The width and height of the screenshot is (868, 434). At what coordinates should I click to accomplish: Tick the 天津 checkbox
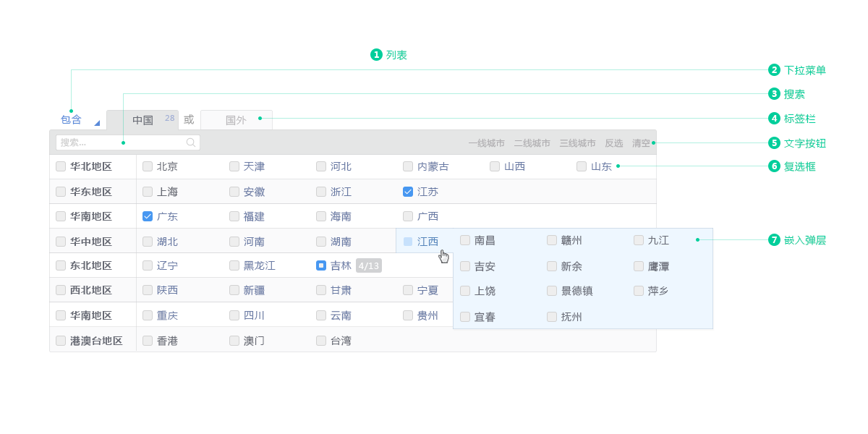[x=234, y=166]
